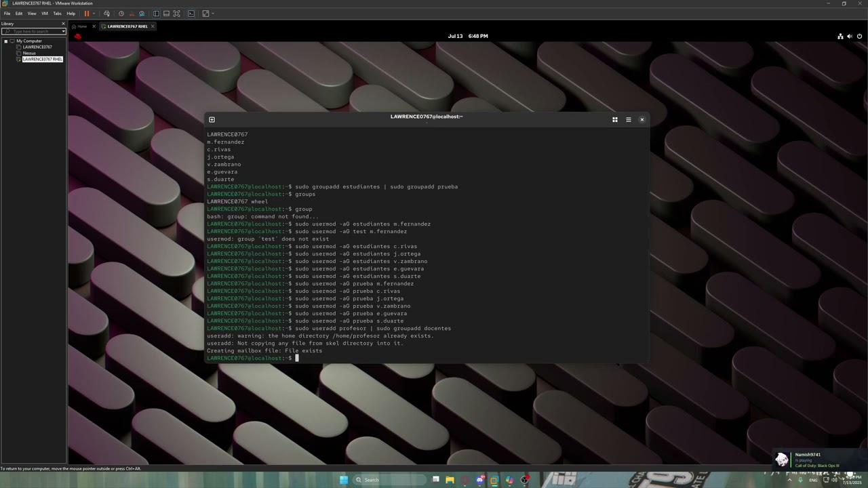This screenshot has width=868, height=488.
Task: Open the library search dropdown arrow
Action: tap(64, 31)
